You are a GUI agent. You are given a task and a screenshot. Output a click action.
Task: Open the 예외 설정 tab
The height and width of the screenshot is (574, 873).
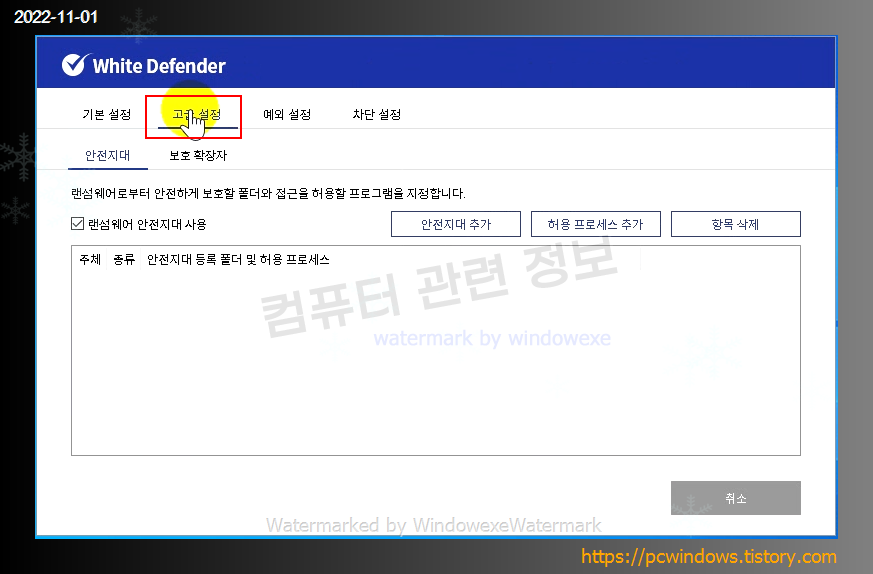[x=287, y=115]
